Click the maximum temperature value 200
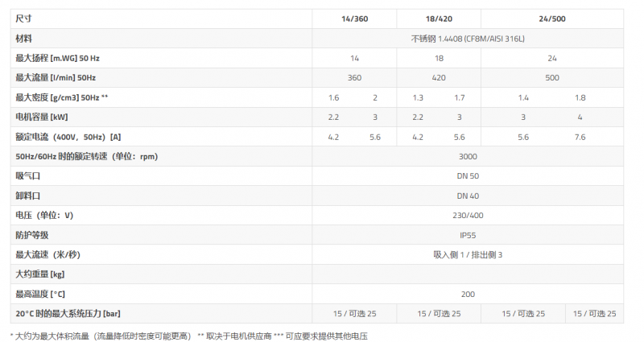 point(468,295)
